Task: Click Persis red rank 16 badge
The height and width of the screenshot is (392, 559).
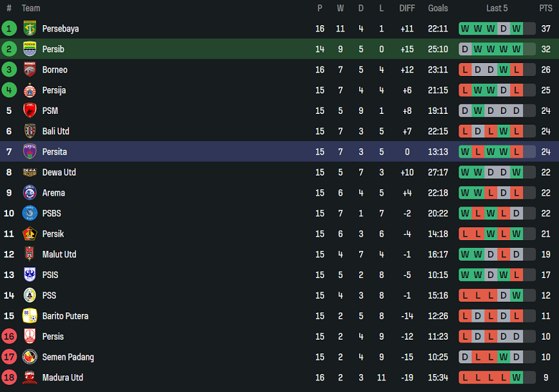Action: (9, 337)
